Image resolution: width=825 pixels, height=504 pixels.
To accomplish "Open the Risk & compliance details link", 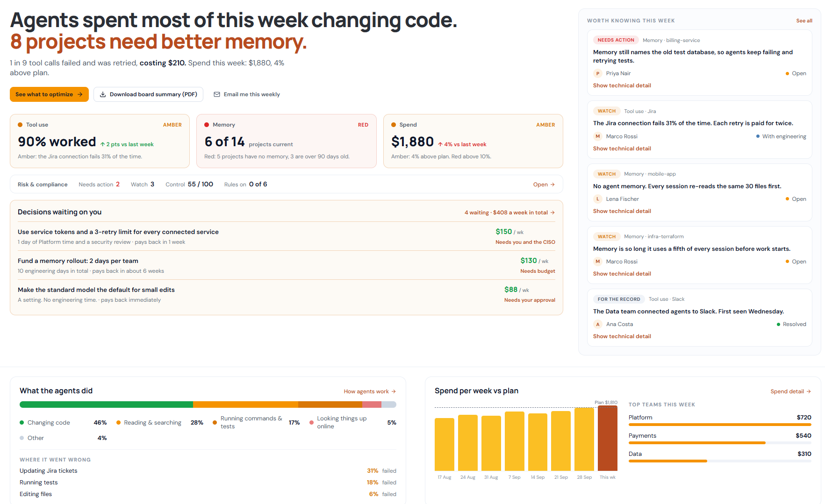I will [x=544, y=185].
